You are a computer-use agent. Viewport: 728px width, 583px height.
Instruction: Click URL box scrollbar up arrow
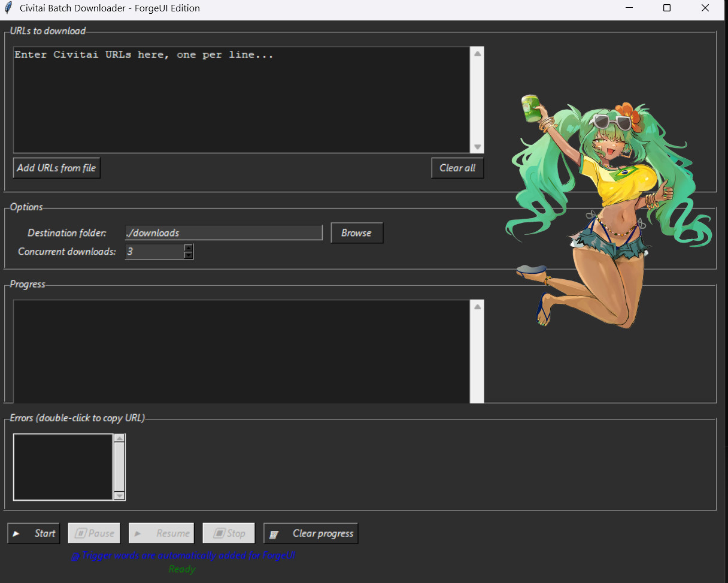[x=477, y=53]
